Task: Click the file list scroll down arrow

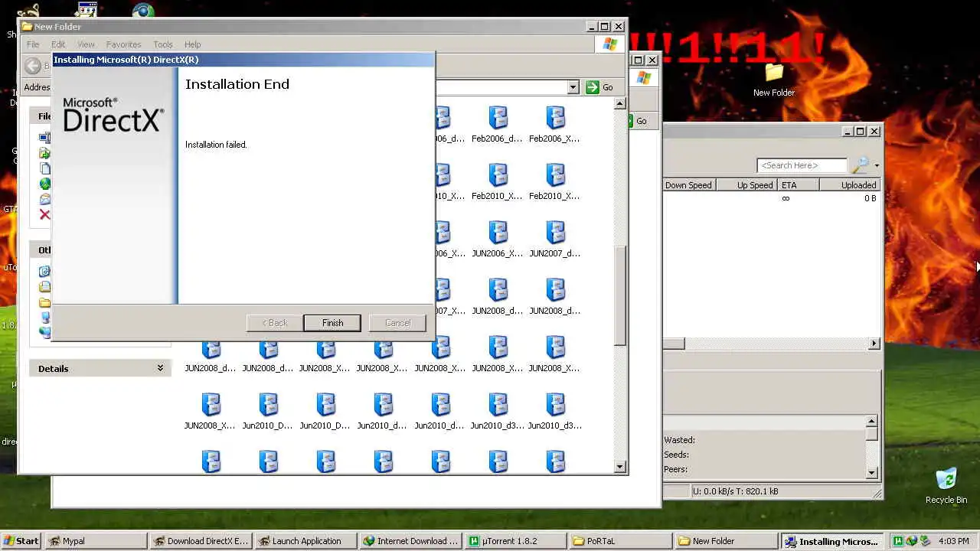Action: click(x=620, y=467)
